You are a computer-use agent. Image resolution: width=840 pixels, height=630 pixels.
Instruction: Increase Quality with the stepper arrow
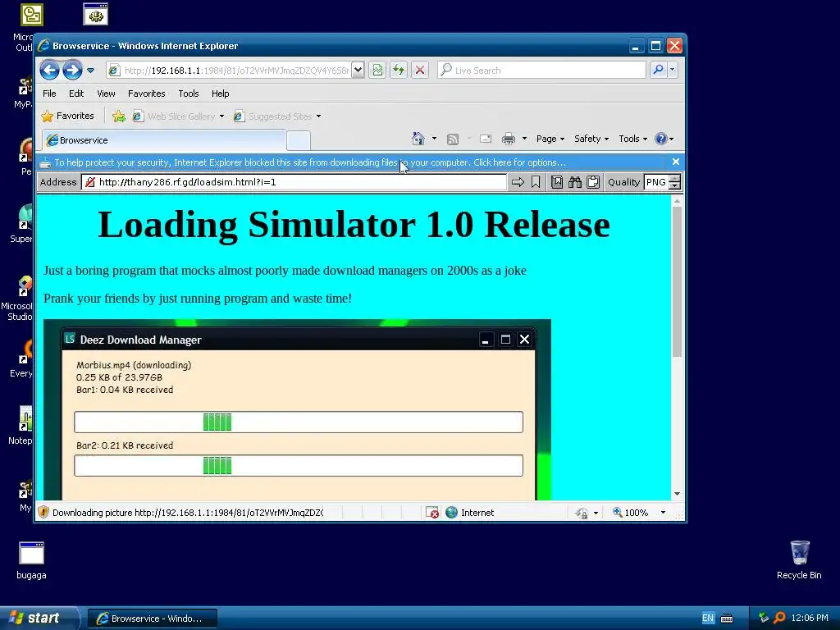675,178
